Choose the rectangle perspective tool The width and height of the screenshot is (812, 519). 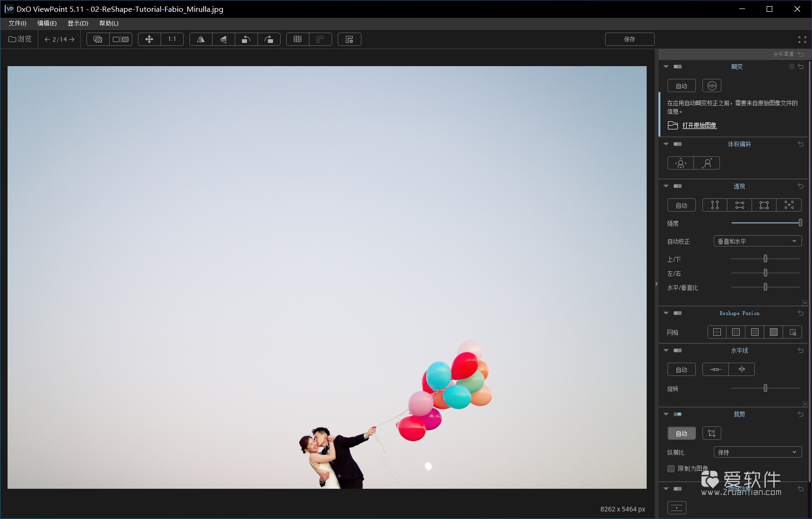pyautogui.click(x=764, y=205)
